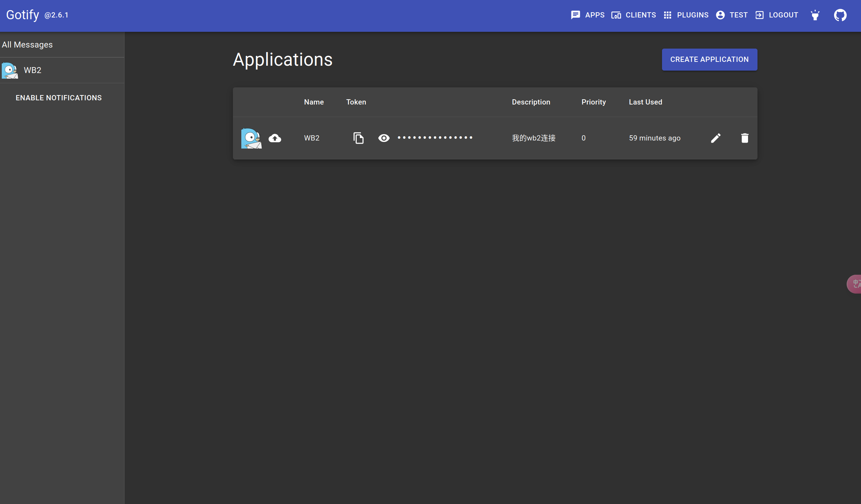Click the masked token dots for WB2
Viewport: 861px width, 504px height.
tap(435, 138)
